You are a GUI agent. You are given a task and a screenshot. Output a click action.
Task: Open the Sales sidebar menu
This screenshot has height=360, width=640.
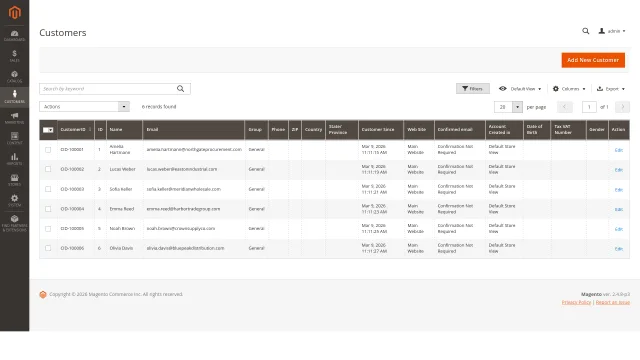(x=14, y=56)
